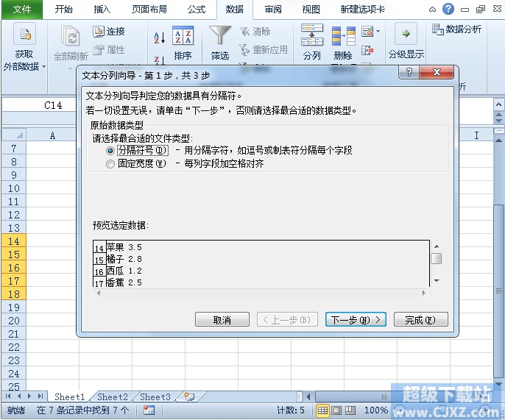Switch to the View tab
Image resolution: width=505 pixels, height=420 pixels.
click(x=311, y=10)
